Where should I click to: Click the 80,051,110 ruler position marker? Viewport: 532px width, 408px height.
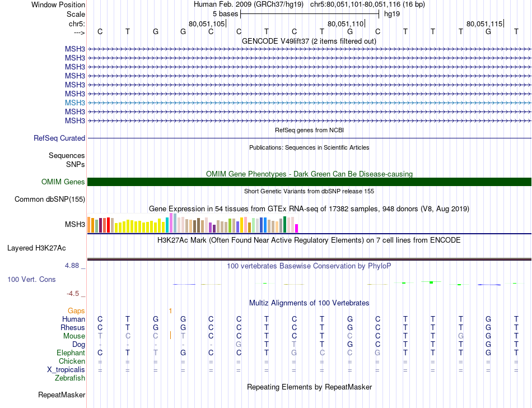(346, 24)
